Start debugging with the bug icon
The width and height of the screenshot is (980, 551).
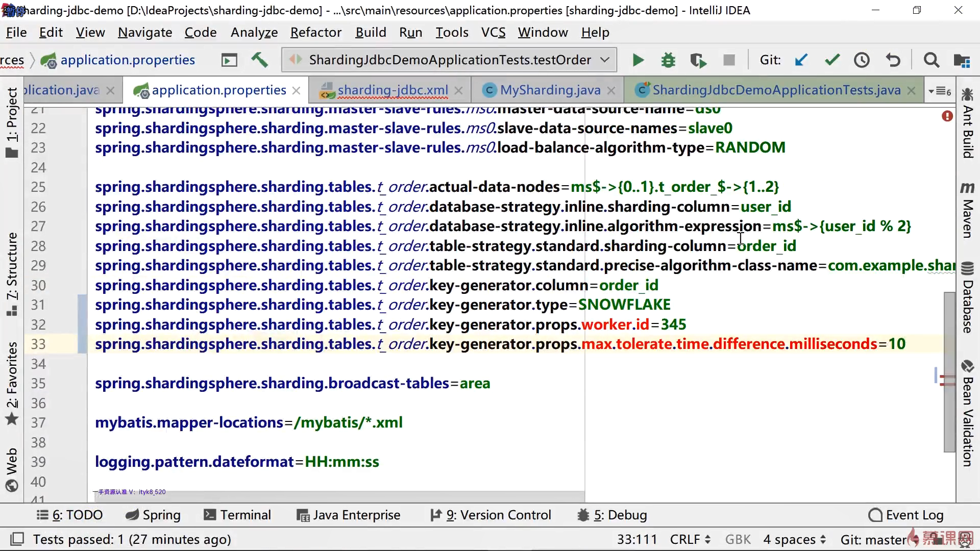tap(668, 60)
